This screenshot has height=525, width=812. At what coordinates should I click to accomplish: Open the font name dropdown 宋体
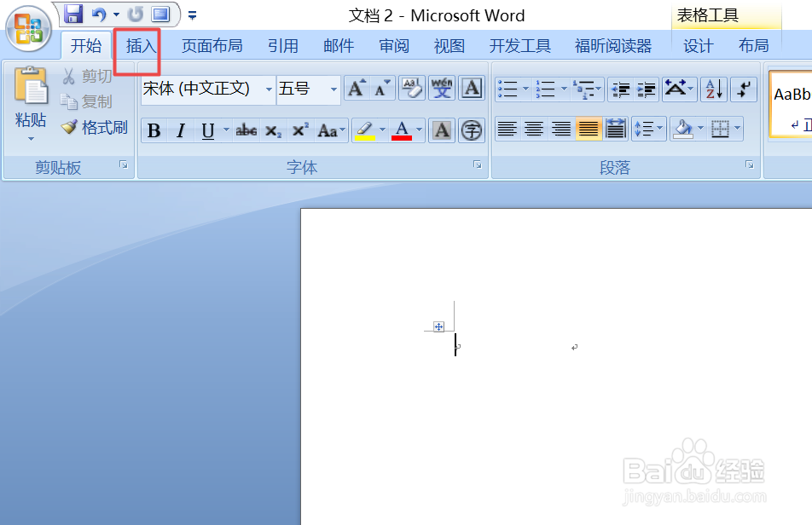click(269, 89)
